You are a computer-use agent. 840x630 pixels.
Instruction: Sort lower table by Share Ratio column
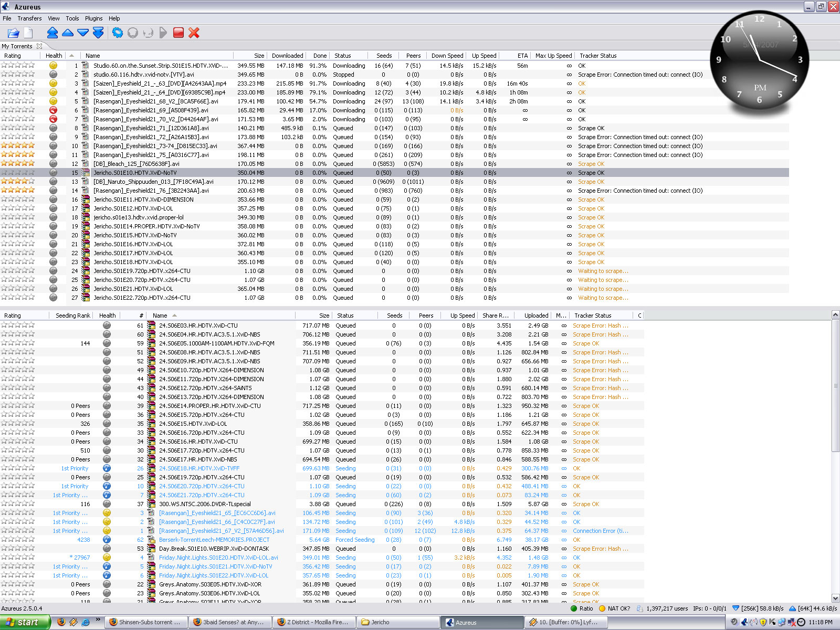495,316
